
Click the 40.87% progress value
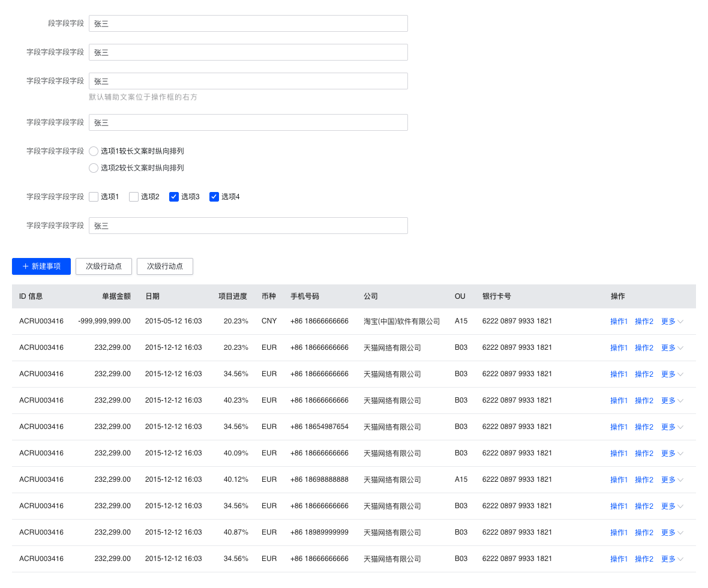[236, 532]
